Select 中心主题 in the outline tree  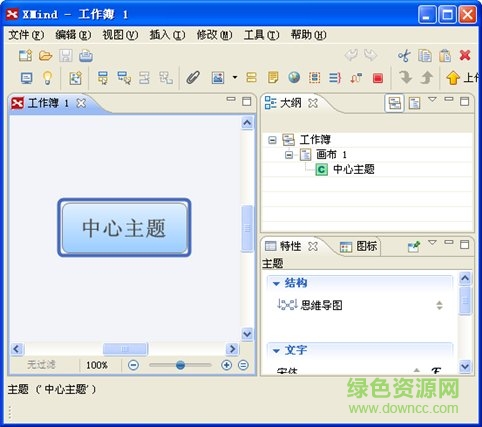coord(354,170)
